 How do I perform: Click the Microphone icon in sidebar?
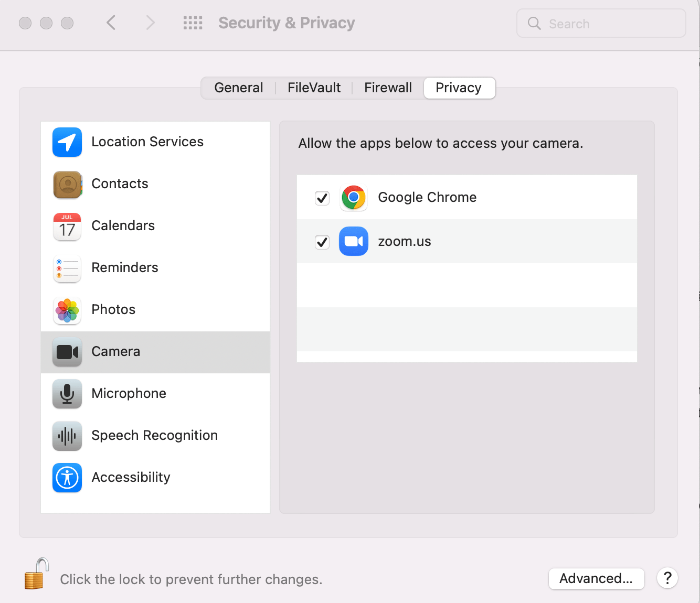(x=67, y=394)
